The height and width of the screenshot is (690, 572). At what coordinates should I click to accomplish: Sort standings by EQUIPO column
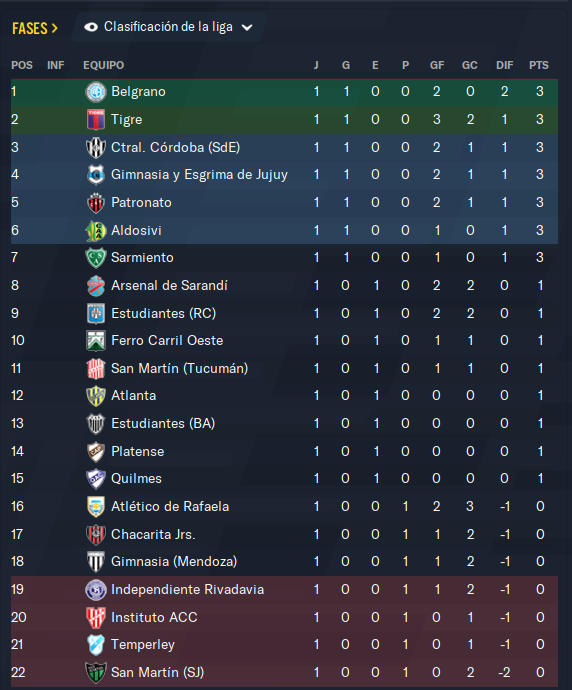[103, 65]
